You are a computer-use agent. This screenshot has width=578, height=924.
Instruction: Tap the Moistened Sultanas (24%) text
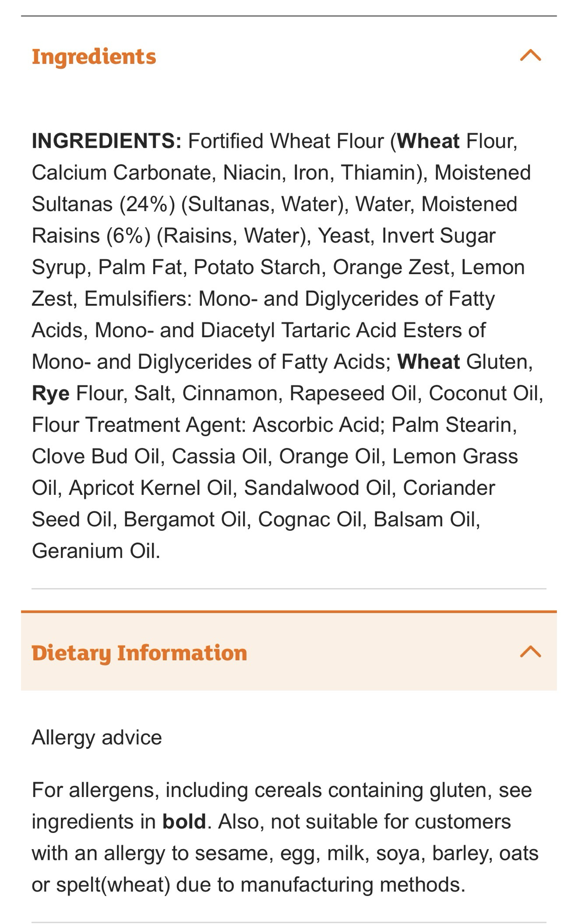[x=103, y=204]
